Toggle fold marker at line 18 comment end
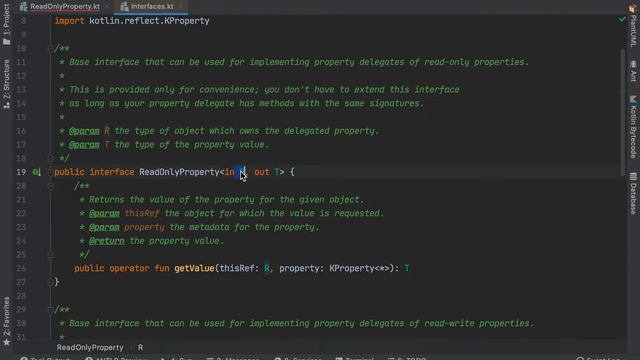Viewport: 640px width, 360px height. point(50,158)
